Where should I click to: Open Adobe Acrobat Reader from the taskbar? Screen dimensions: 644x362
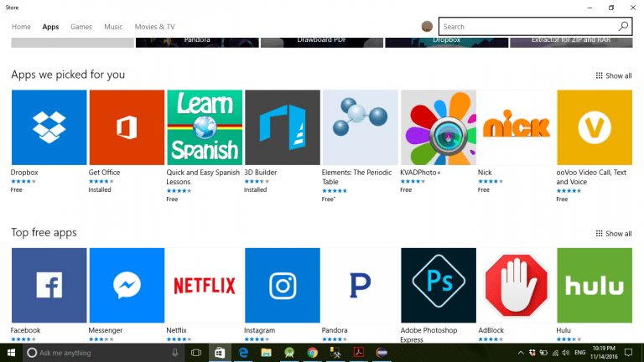tap(359, 353)
